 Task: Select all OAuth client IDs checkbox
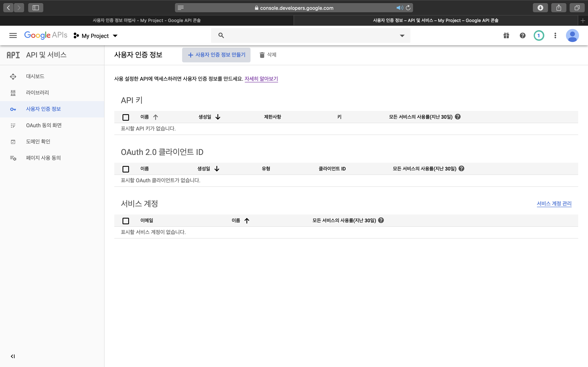(126, 169)
